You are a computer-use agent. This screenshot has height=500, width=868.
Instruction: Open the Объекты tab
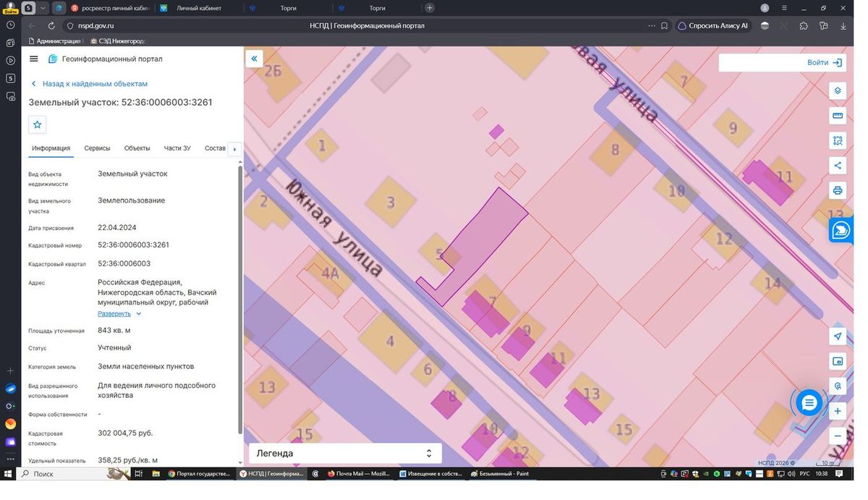(x=137, y=148)
